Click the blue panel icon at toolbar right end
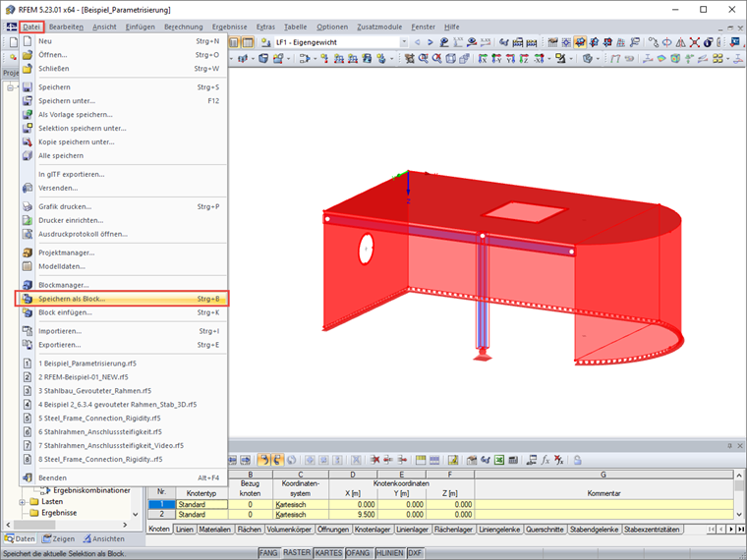 [735, 42]
